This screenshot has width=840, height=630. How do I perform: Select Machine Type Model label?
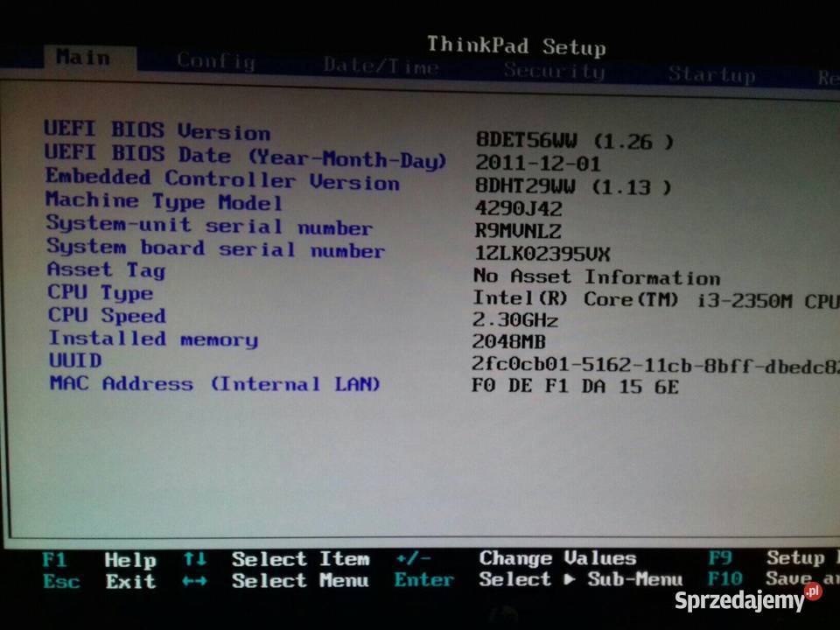point(164,201)
